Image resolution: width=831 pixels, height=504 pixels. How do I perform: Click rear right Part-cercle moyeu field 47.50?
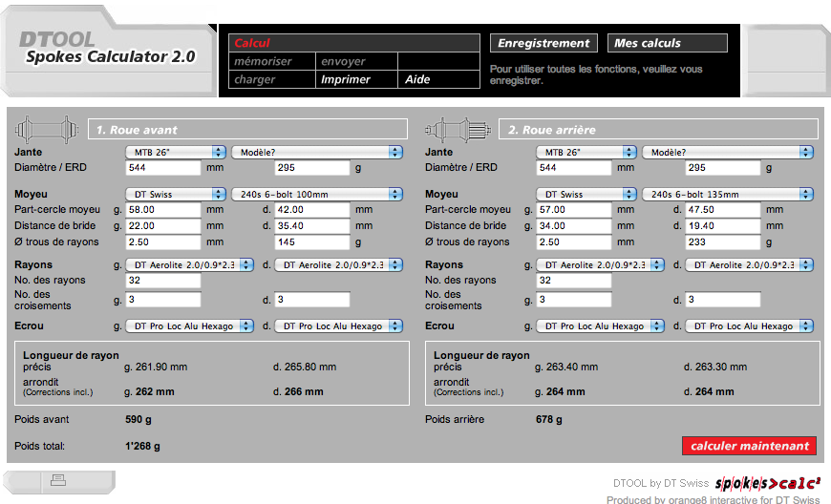point(723,210)
